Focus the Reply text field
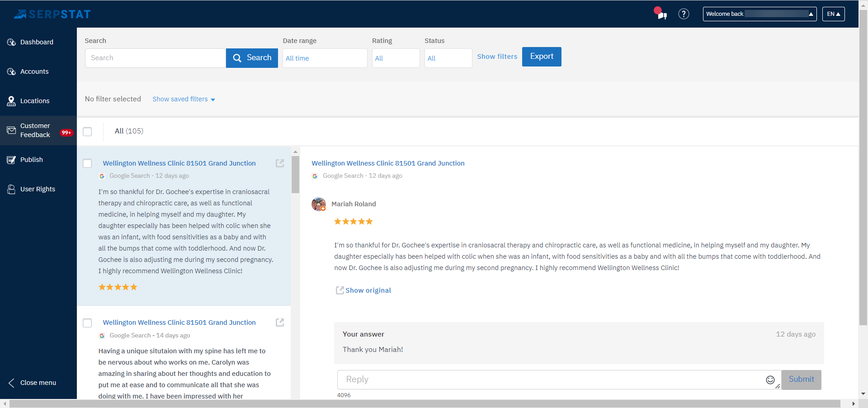868x408 pixels. click(558, 380)
